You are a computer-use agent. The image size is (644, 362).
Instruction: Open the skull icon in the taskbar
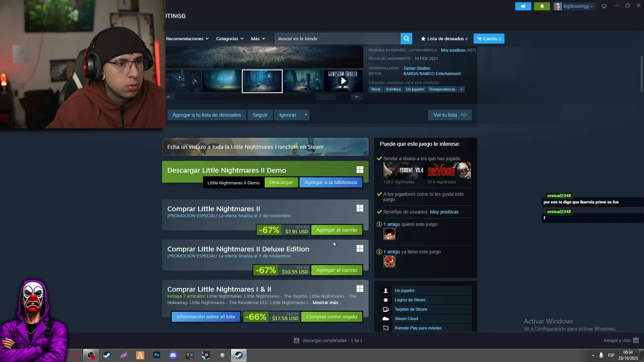222,355
